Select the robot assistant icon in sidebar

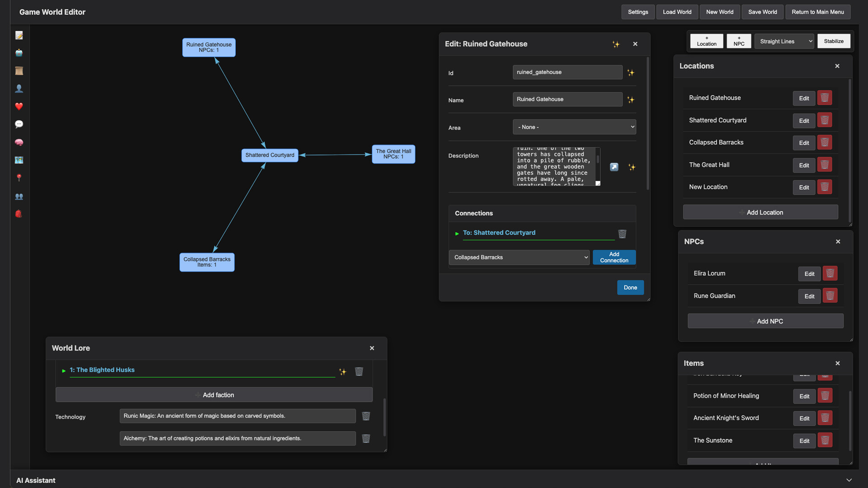click(19, 53)
